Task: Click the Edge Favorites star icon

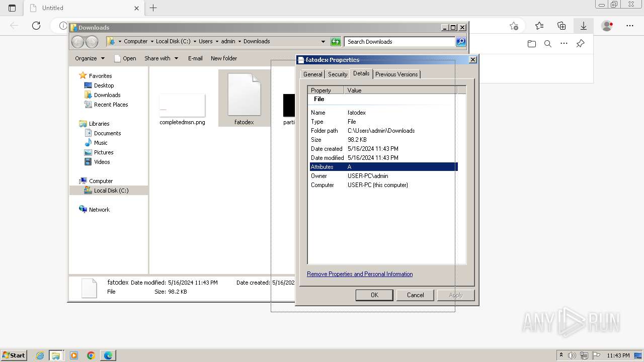Action: [539, 26]
